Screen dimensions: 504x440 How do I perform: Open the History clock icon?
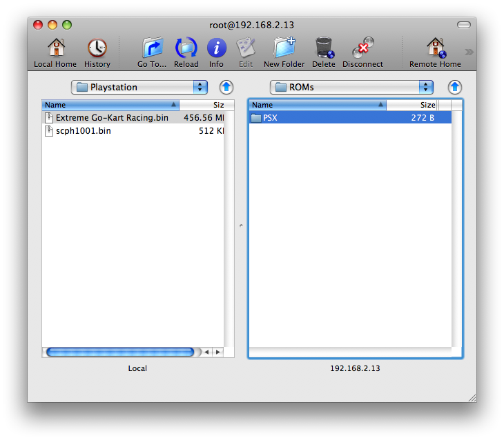pyautogui.click(x=97, y=48)
